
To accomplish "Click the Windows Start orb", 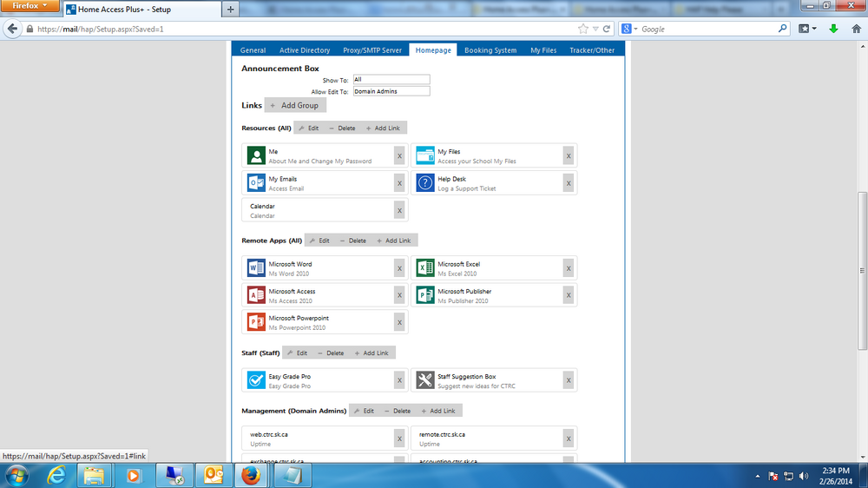I will coord(17,476).
